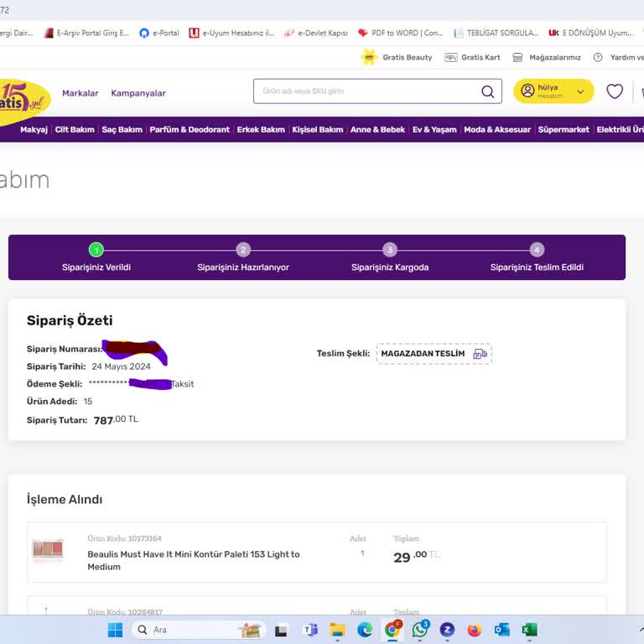Open the favorites heart icon
The image size is (644, 644).
(615, 91)
